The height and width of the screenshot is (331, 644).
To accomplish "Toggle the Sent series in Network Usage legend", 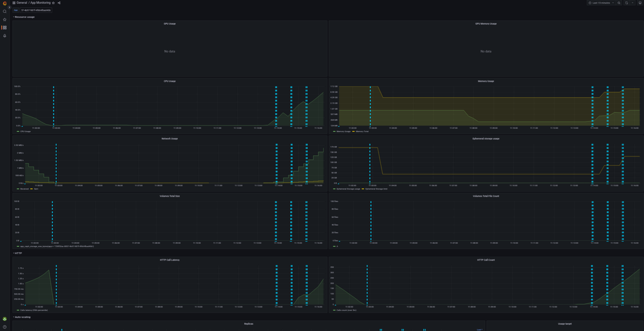I will point(36,189).
